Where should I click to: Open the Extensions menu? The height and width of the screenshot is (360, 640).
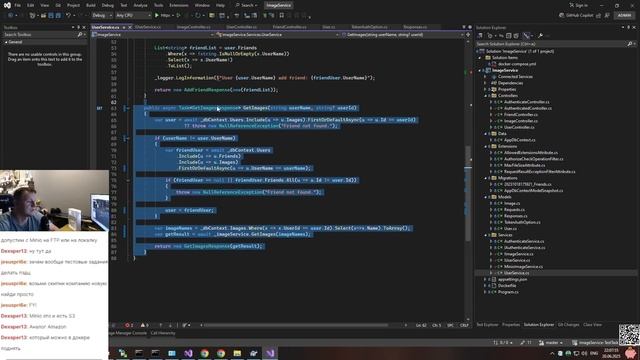[179, 5]
